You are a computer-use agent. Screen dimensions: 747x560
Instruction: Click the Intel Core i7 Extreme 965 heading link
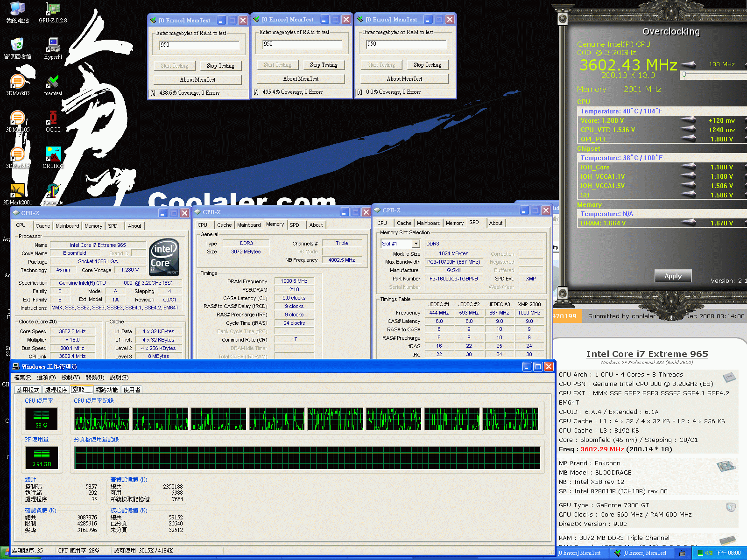[647, 354]
